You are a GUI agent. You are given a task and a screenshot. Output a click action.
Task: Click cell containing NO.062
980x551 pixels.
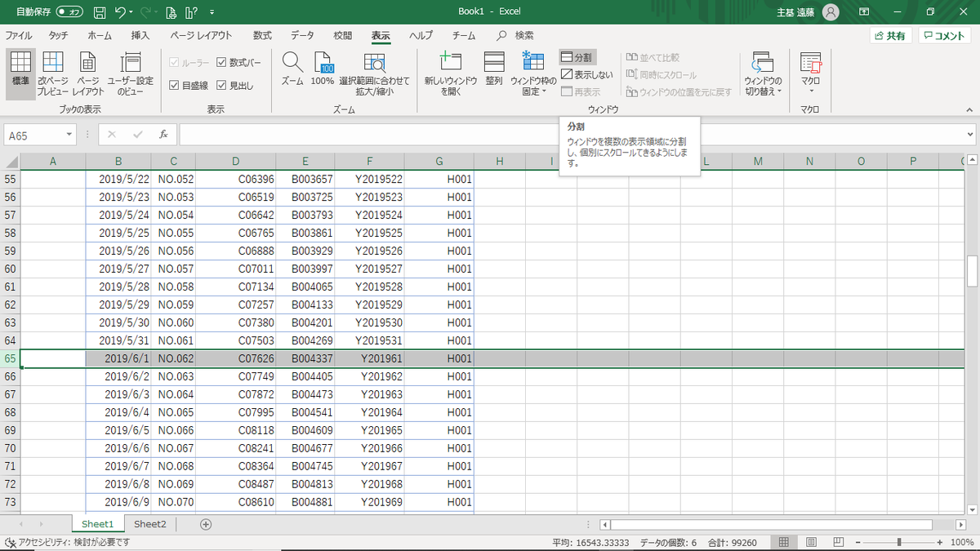(173, 358)
